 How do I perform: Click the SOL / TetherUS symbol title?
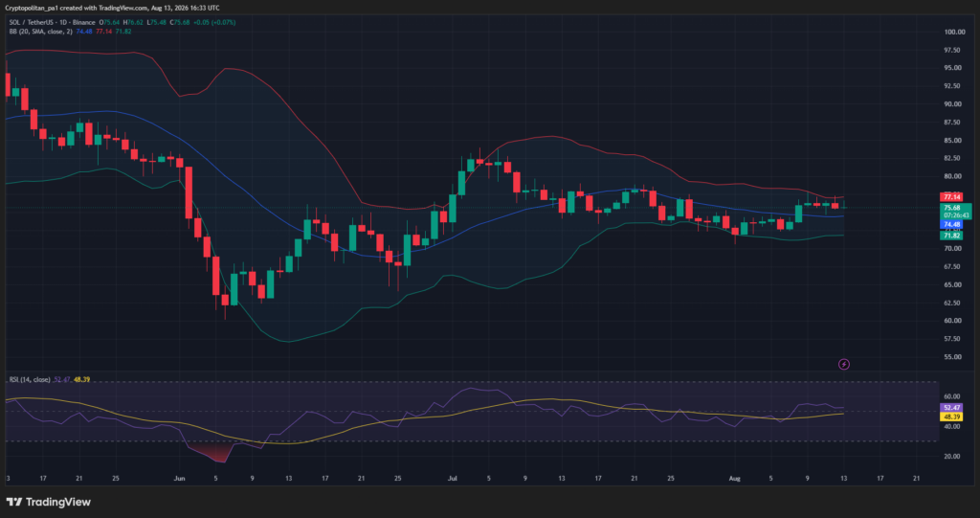pyautogui.click(x=53, y=23)
